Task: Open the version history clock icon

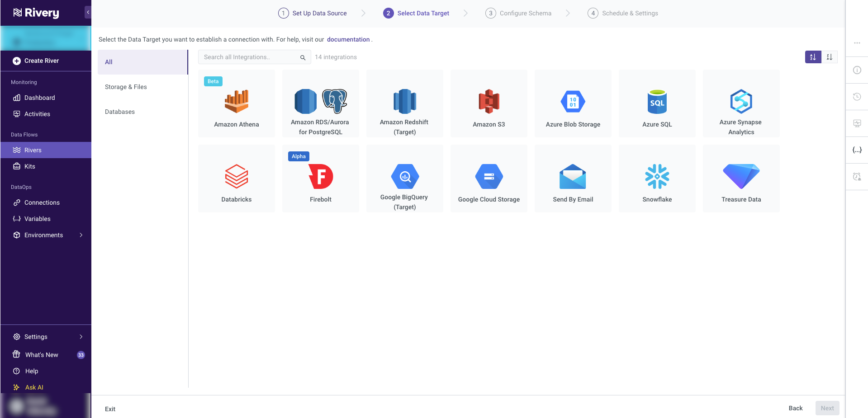Action: click(x=857, y=97)
